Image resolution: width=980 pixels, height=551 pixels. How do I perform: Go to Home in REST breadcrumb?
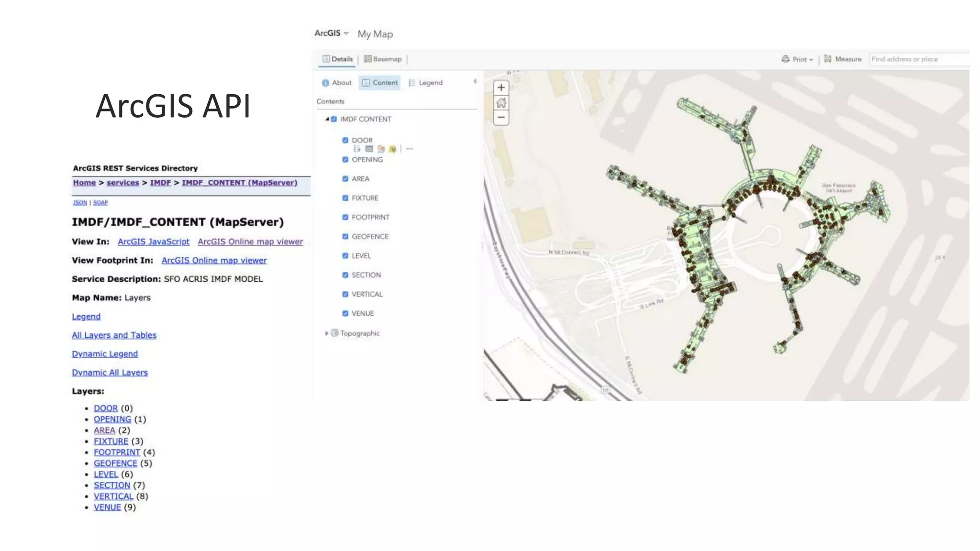(x=84, y=183)
